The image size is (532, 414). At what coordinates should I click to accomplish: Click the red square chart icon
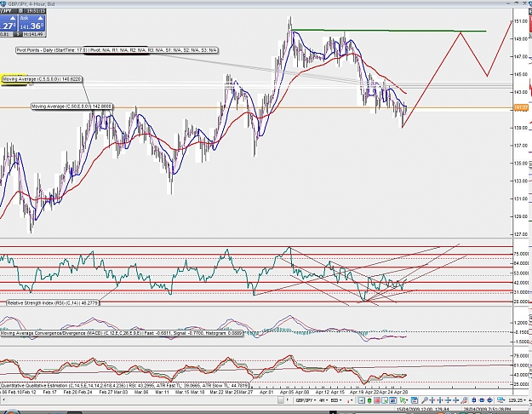click(x=377, y=400)
